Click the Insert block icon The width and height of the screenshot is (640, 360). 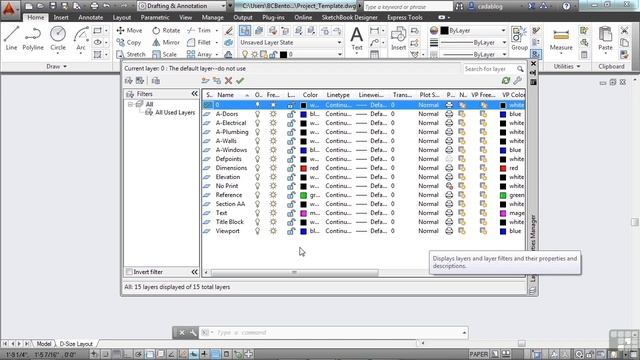(x=398, y=38)
